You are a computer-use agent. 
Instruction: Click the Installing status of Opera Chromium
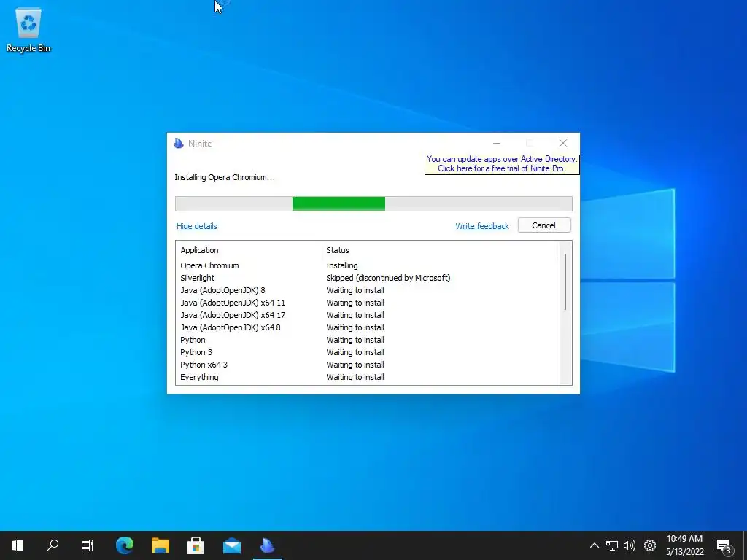tap(341, 265)
